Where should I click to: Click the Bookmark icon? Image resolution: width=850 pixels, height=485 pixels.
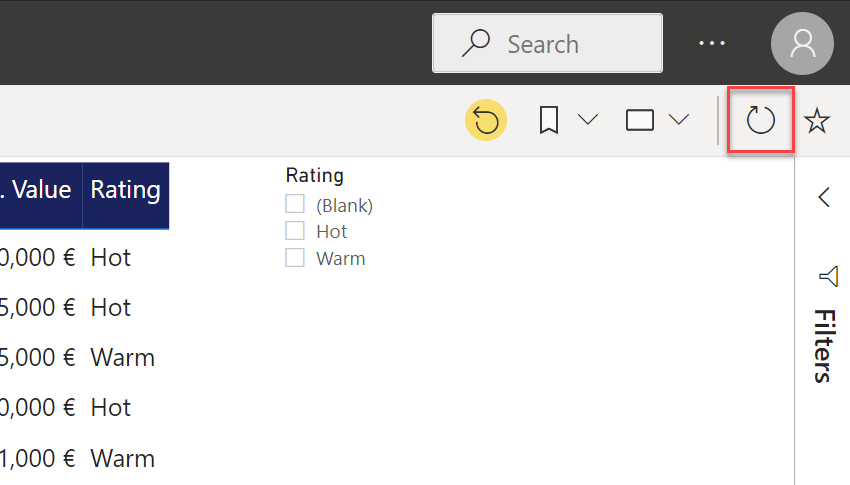[549, 121]
